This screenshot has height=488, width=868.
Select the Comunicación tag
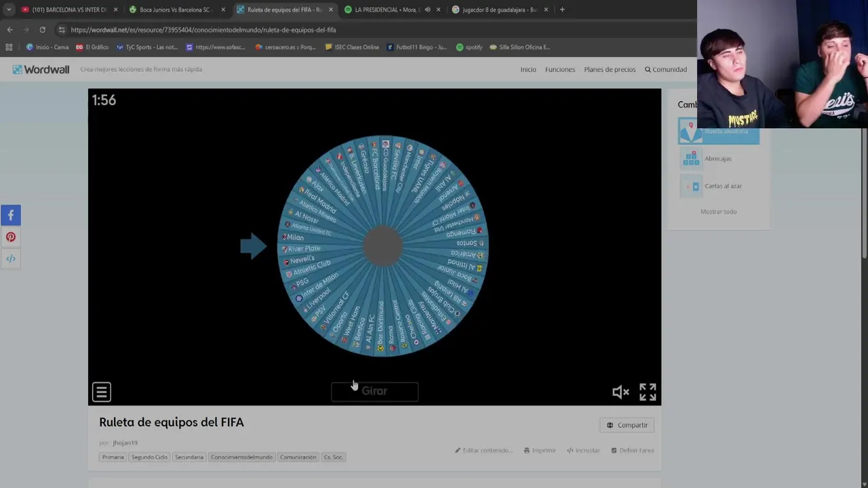298,457
